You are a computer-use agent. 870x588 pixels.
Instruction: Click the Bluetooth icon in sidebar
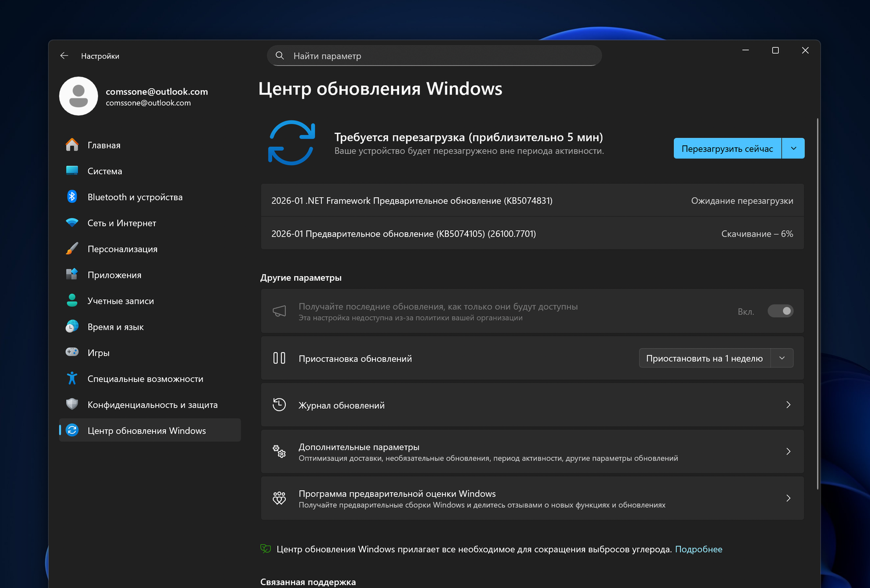click(72, 197)
